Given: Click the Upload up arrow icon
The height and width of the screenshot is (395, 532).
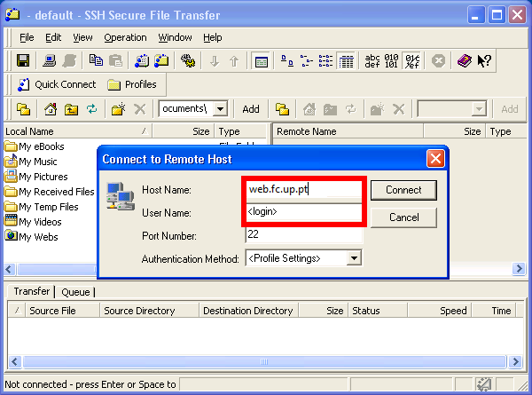Looking at the screenshot, I should [x=234, y=61].
